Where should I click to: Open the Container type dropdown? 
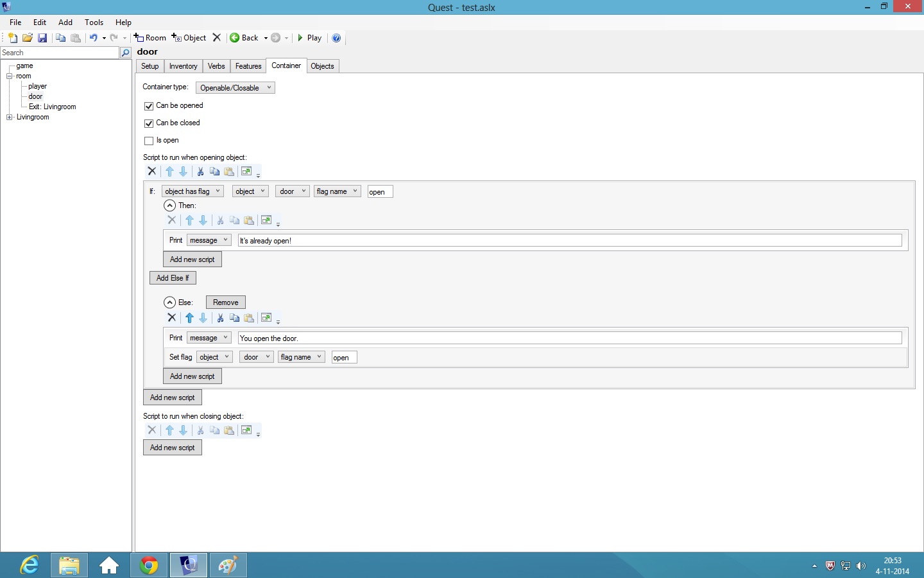(x=235, y=88)
